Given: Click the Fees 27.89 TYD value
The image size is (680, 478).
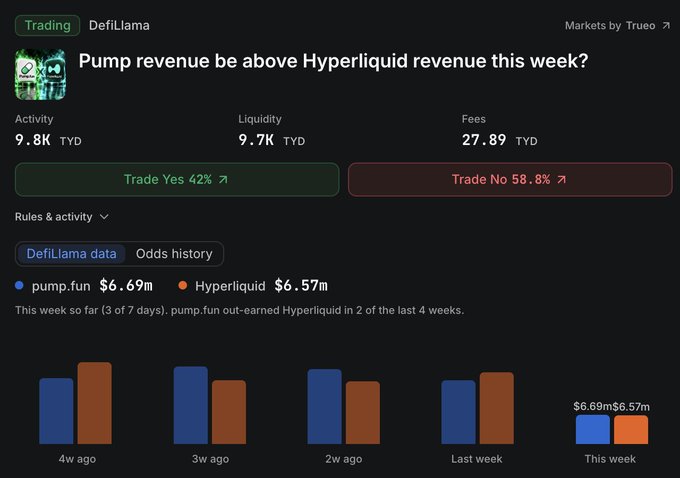Looking at the screenshot, I should tap(500, 140).
